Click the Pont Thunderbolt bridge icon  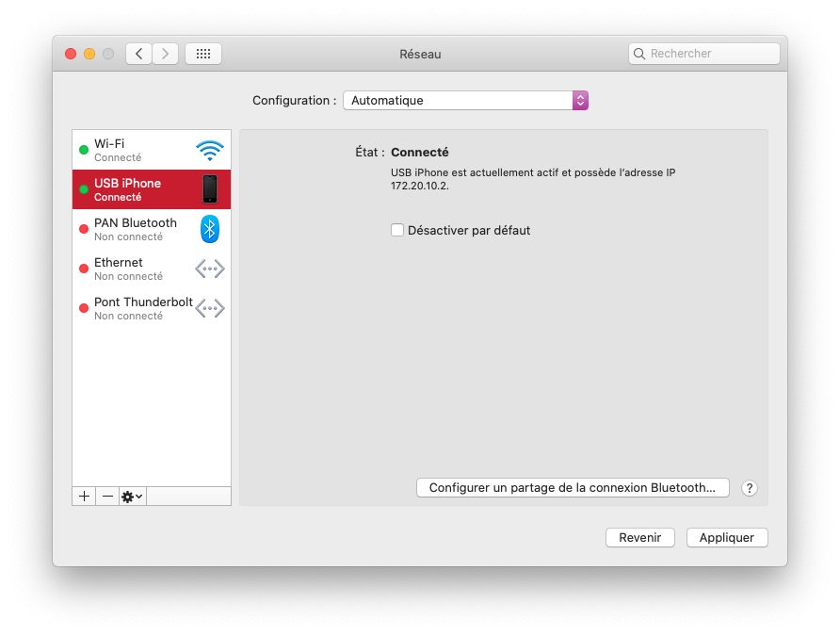coord(209,308)
